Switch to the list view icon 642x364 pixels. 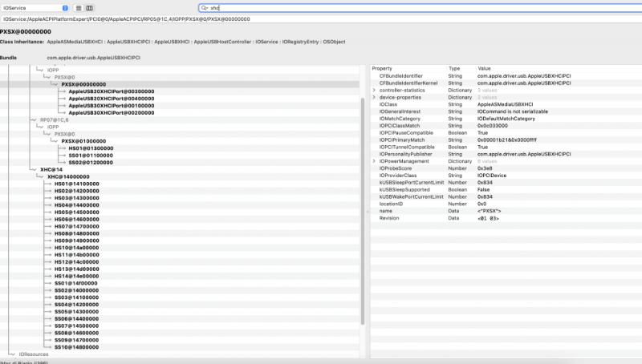coord(79,7)
